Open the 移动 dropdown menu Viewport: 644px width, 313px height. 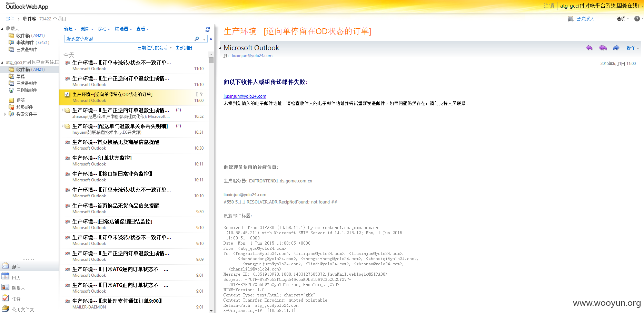coord(104,29)
